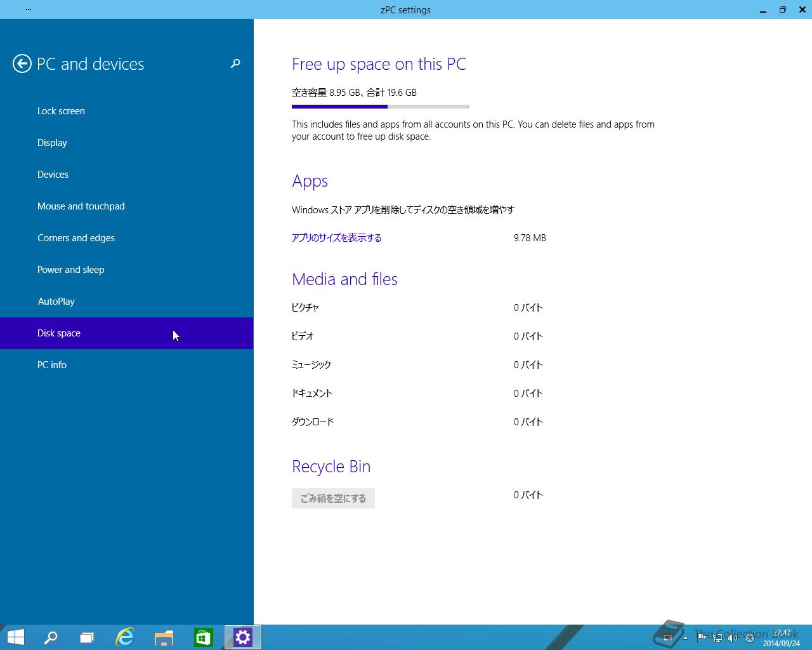Click the tray icon beside the clock
812x650 pixels.
[749, 638]
